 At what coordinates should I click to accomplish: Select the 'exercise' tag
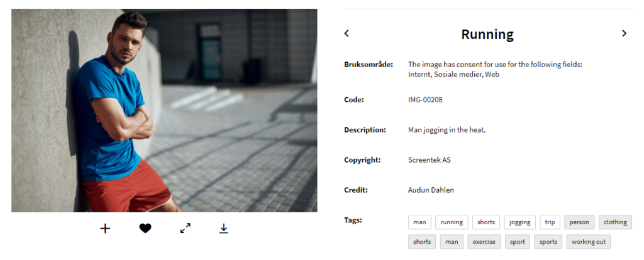(484, 242)
